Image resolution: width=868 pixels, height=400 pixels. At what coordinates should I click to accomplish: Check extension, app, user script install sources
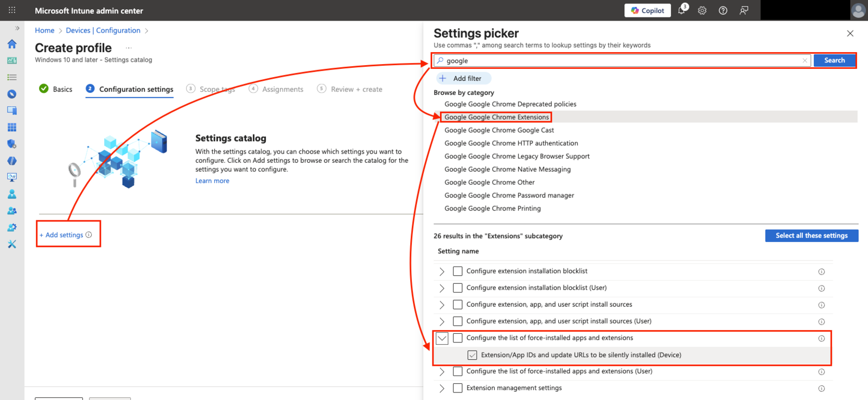458,305
